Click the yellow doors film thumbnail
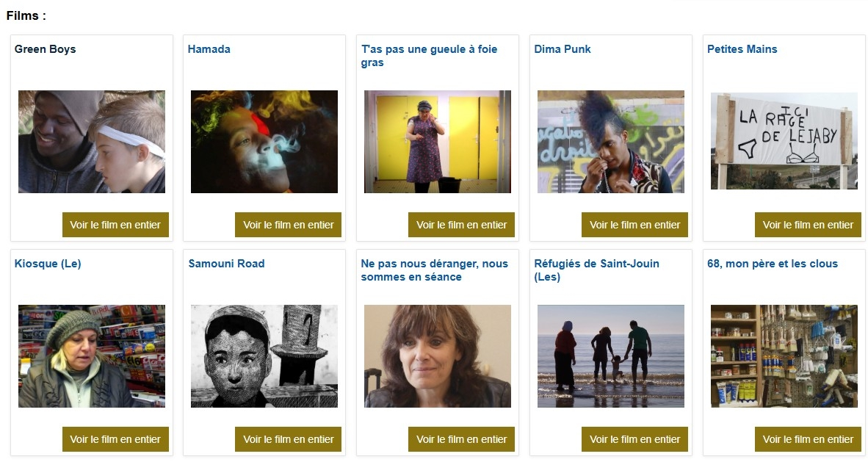Viewport: 868px width, 462px height. coord(438,142)
